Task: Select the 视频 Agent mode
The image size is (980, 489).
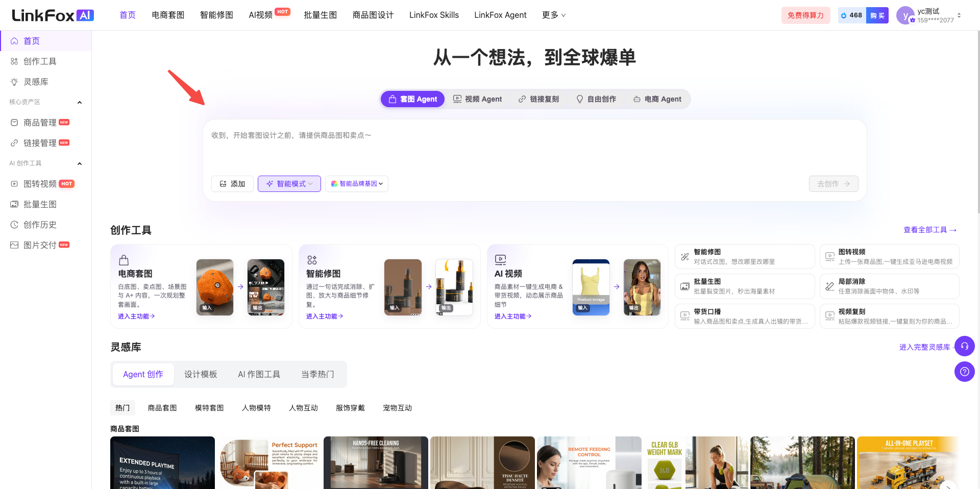Action: click(478, 99)
